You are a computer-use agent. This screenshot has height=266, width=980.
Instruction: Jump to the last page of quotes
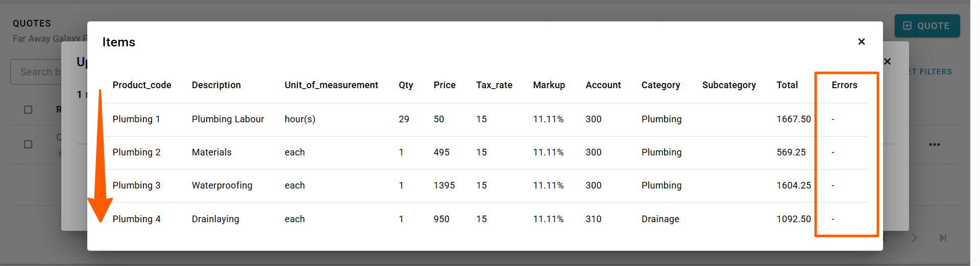tap(943, 237)
